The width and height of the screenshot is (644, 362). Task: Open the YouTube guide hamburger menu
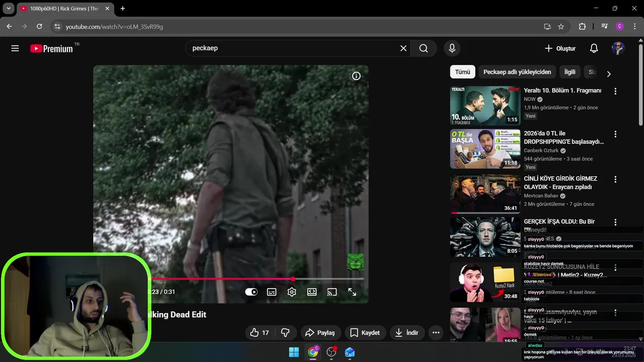15,48
